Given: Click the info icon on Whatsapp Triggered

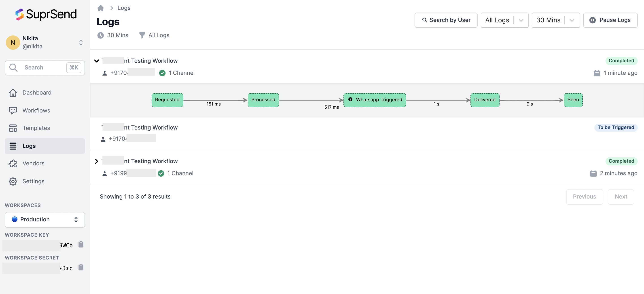Looking at the screenshot, I should (350, 99).
